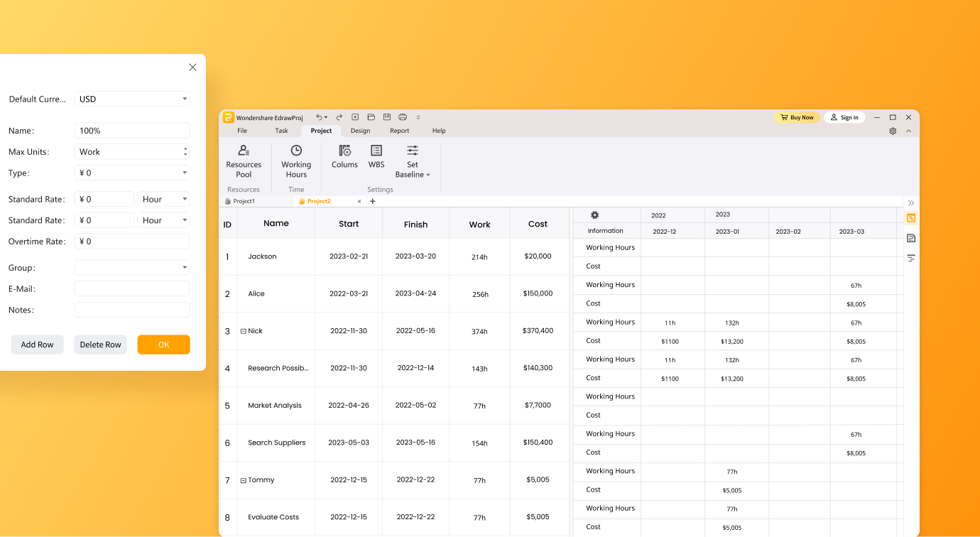Open the Default Currency USD dropdown

(x=132, y=99)
